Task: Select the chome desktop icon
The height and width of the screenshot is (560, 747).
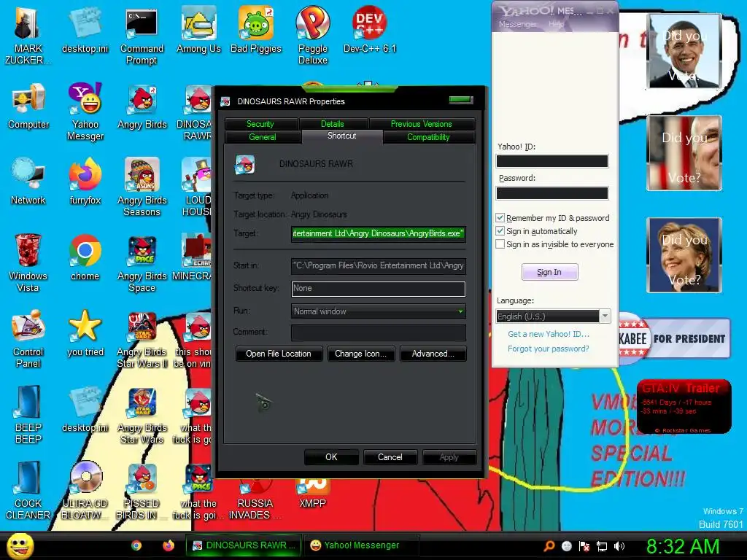Action: point(85,257)
